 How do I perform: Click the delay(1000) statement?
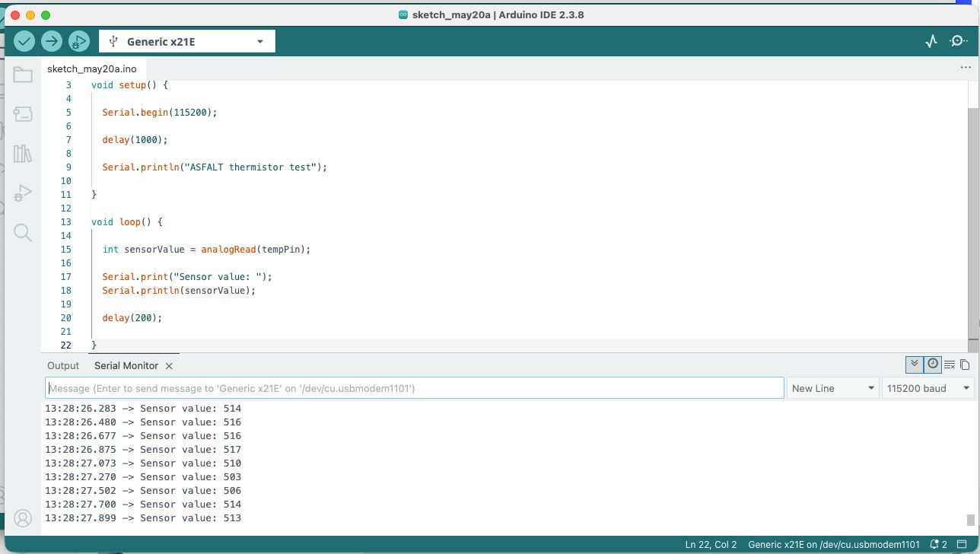135,140
